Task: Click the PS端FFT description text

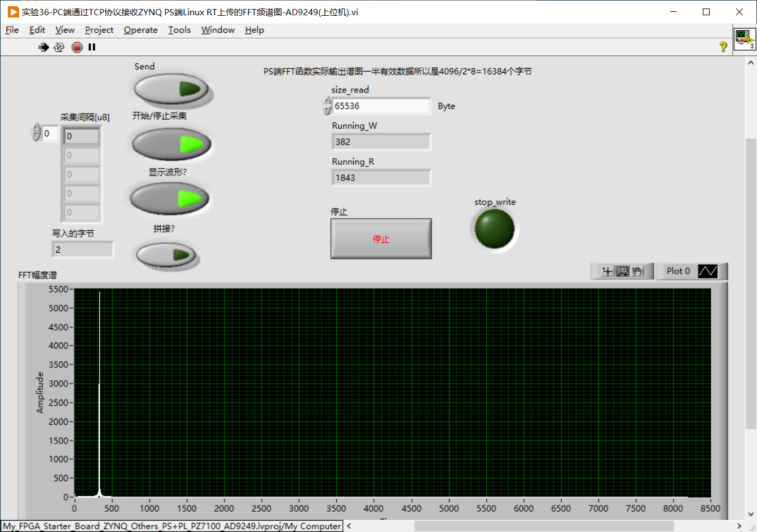Action: [x=398, y=72]
